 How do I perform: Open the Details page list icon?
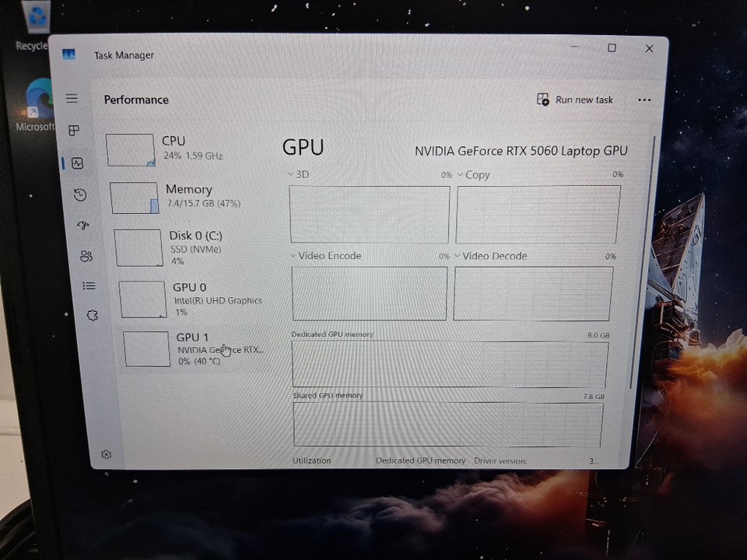click(89, 286)
